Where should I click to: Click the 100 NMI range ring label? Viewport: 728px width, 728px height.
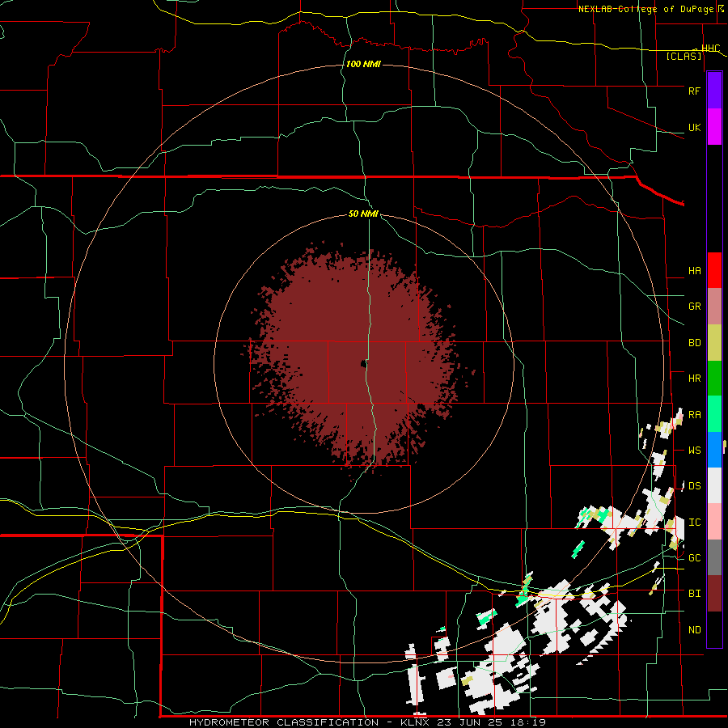pos(363,64)
